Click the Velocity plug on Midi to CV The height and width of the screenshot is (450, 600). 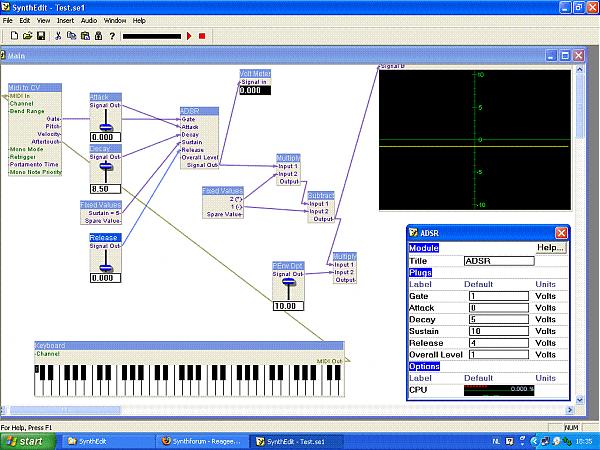pos(49,134)
